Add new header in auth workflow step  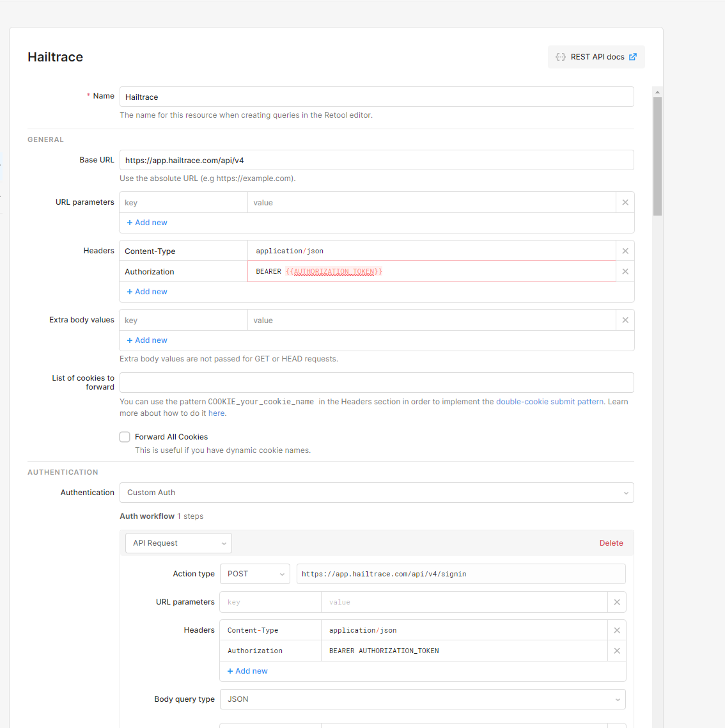click(x=247, y=671)
